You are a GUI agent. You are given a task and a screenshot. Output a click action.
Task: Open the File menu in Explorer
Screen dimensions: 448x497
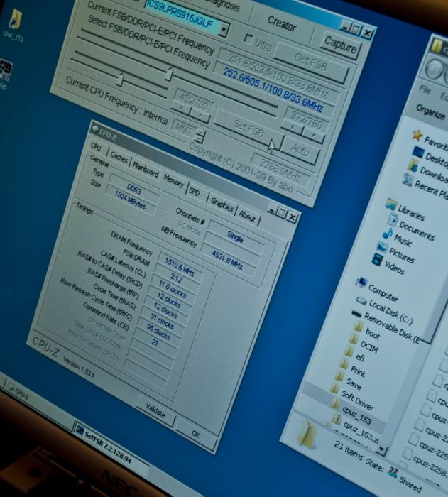pos(425,89)
